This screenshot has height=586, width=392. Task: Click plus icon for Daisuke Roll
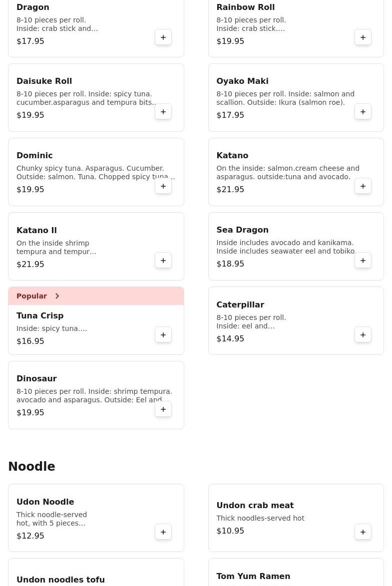(x=163, y=112)
